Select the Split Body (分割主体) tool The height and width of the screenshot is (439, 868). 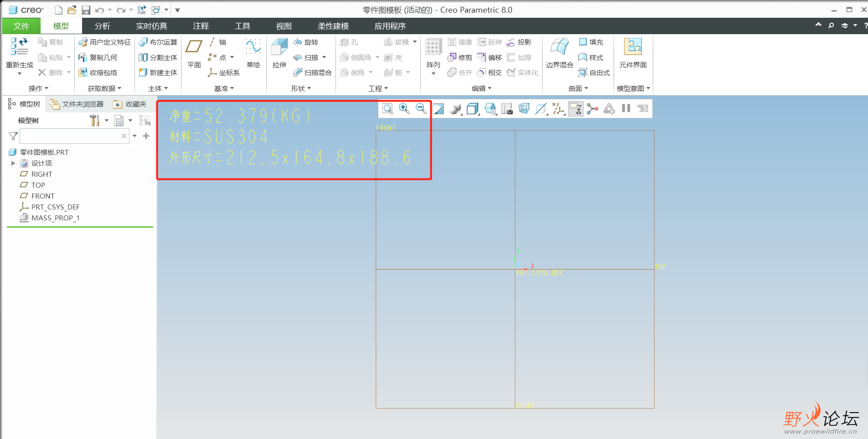[x=158, y=57]
